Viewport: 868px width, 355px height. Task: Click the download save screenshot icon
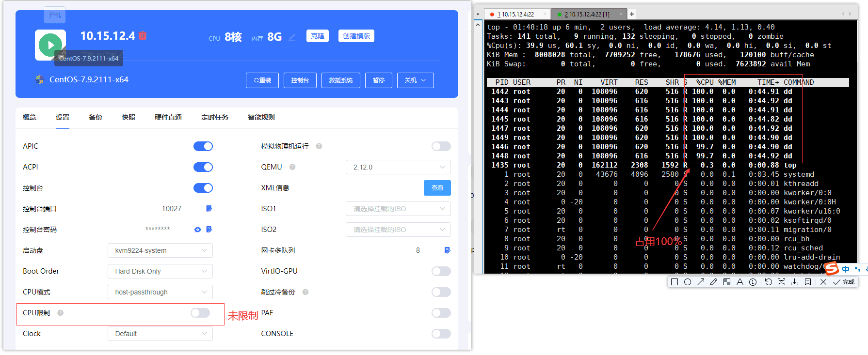(x=794, y=282)
